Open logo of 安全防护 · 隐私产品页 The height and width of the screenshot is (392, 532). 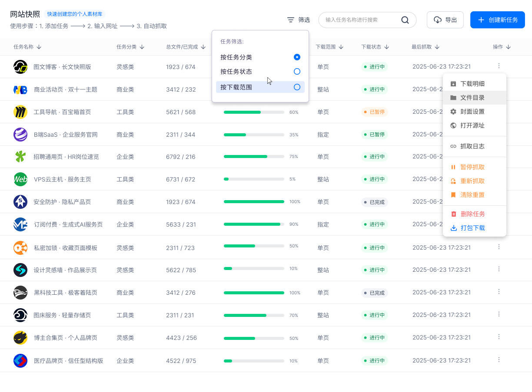tap(20, 202)
